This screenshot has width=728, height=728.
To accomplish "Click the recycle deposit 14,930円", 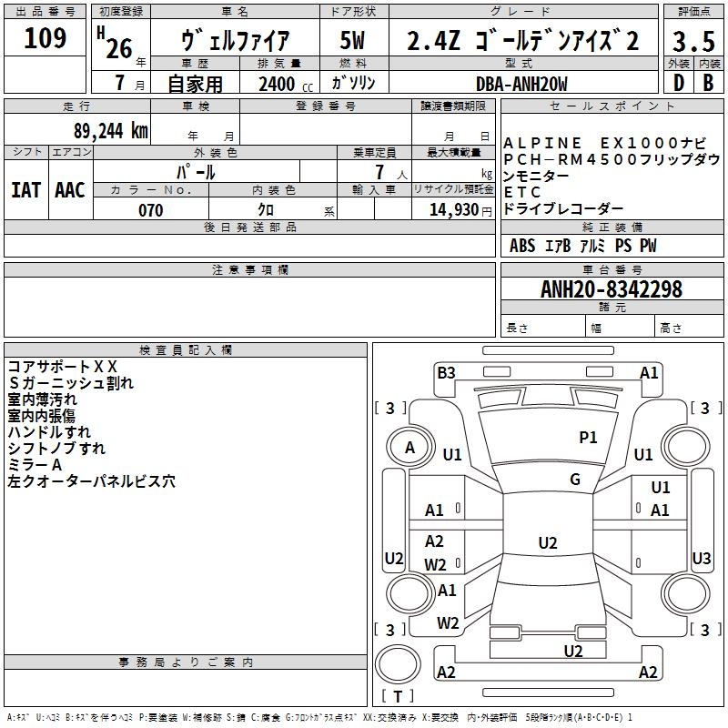I will pyautogui.click(x=460, y=210).
